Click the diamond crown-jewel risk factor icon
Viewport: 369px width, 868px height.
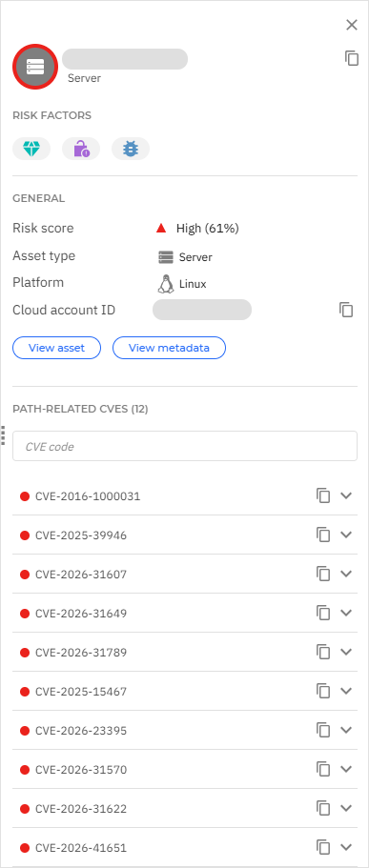tap(31, 149)
